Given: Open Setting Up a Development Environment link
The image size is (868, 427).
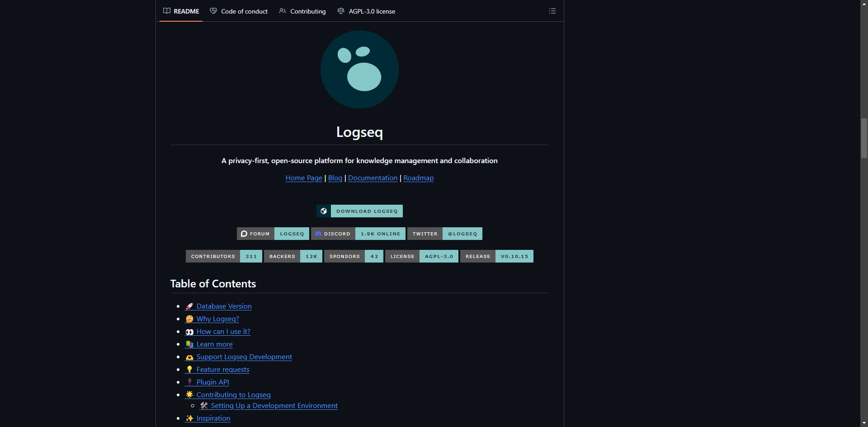Looking at the screenshot, I should pos(269,406).
